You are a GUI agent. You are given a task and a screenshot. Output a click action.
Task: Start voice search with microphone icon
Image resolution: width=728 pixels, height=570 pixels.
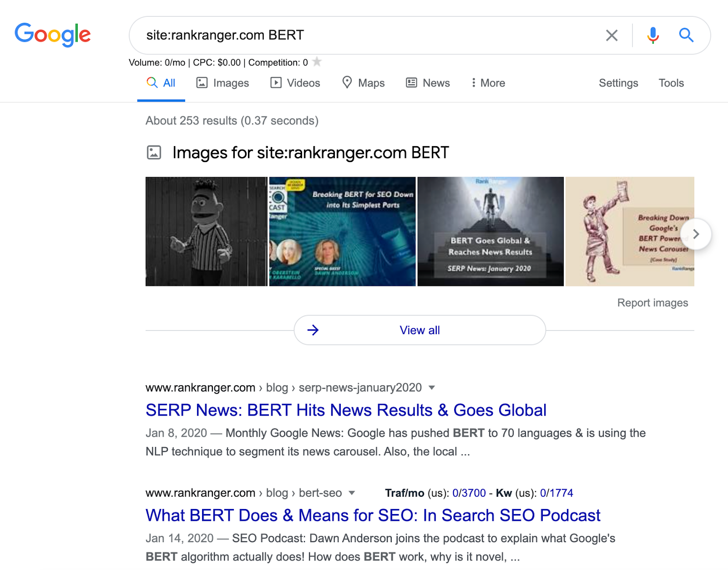click(x=653, y=35)
